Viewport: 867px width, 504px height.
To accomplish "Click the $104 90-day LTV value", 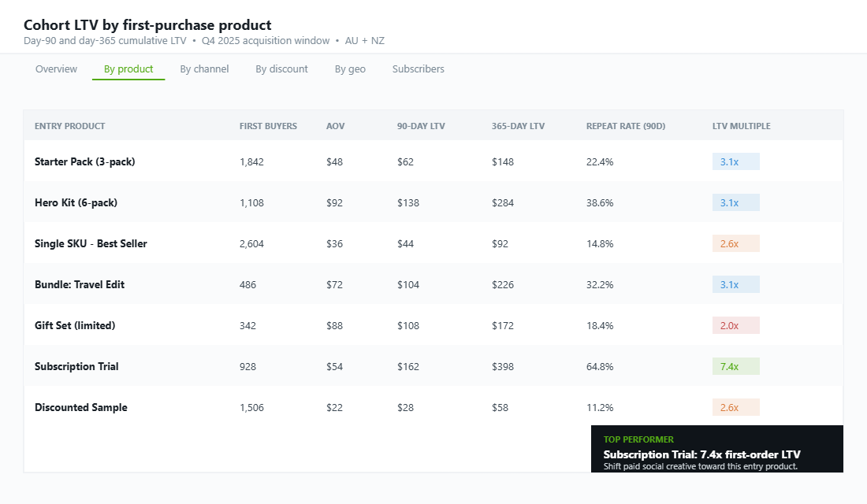I will click(x=408, y=284).
